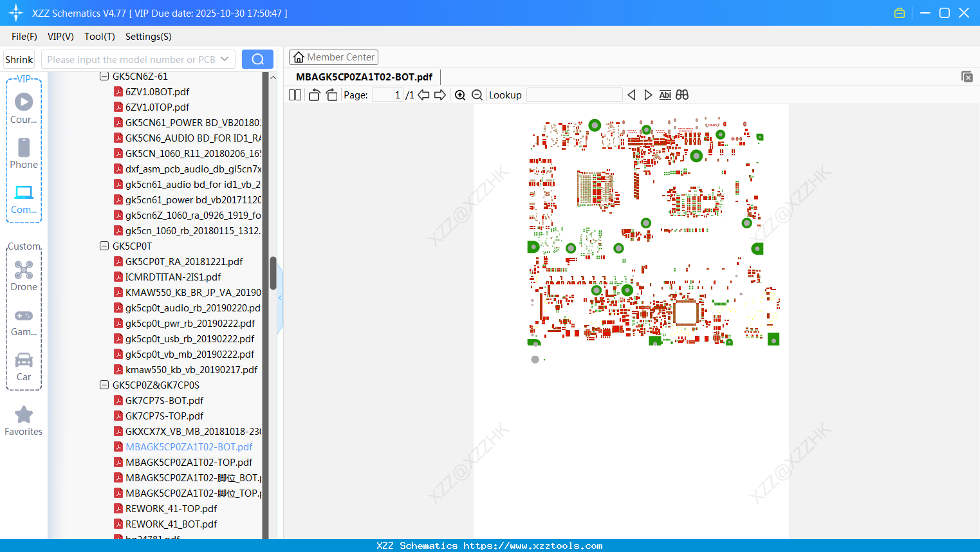Click the yellow VIP bag icon in title bar
The height and width of the screenshot is (552, 980).
[x=900, y=13]
